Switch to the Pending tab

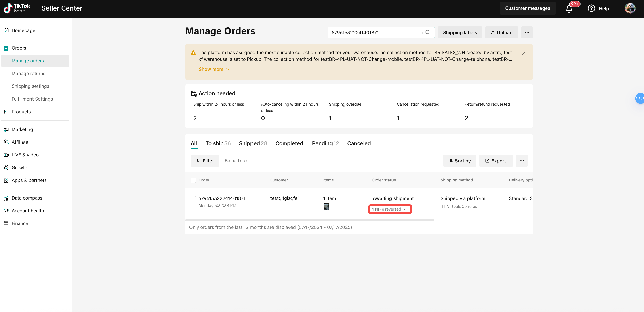coord(325,143)
